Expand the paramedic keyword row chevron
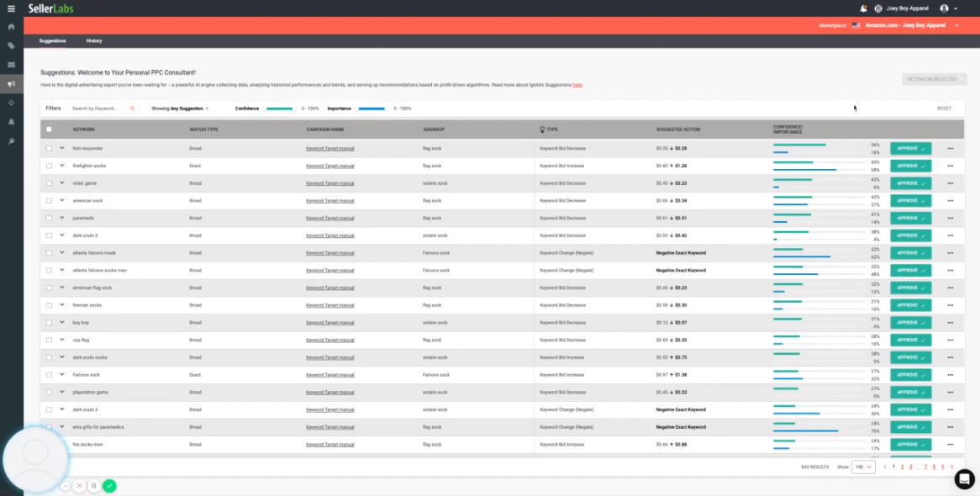The width and height of the screenshot is (980, 496). [x=62, y=218]
